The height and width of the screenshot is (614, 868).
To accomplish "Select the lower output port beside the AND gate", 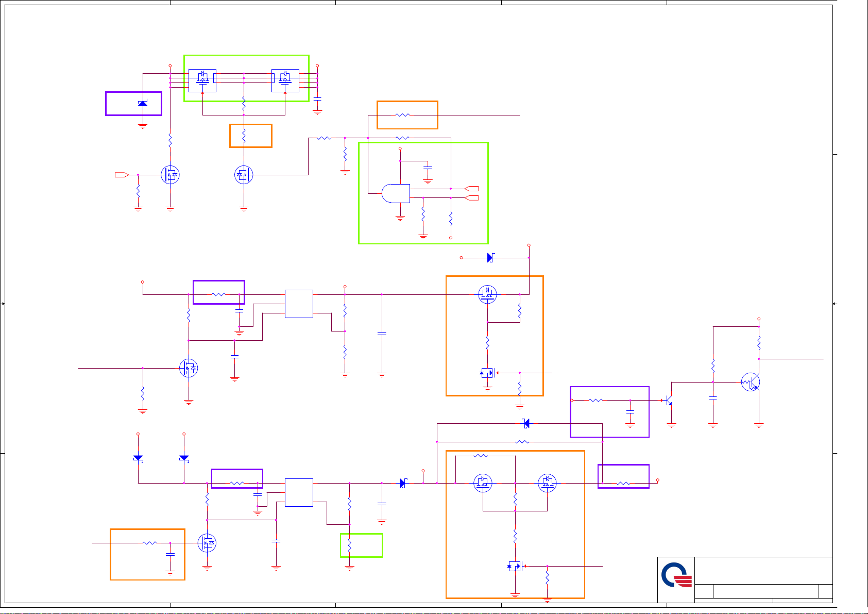I will 471,198.
